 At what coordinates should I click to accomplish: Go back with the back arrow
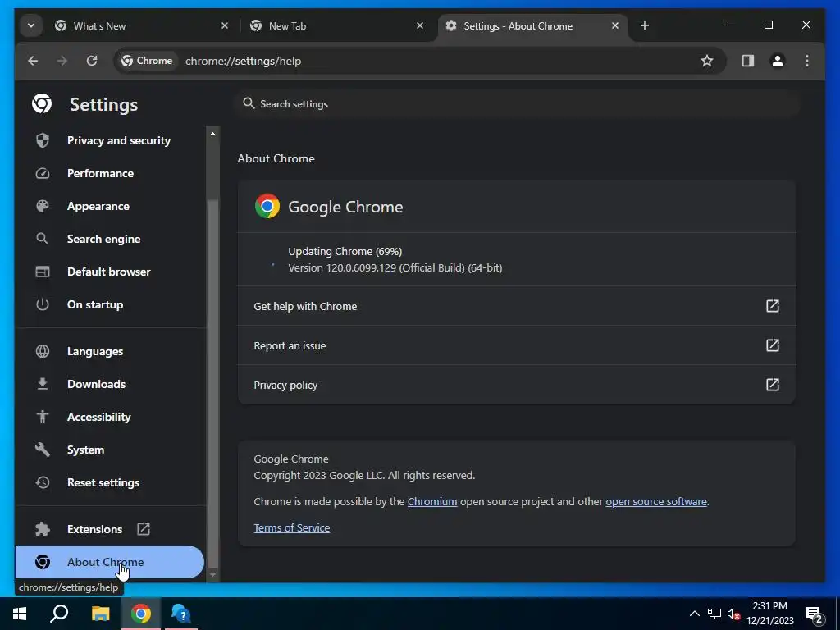33,61
